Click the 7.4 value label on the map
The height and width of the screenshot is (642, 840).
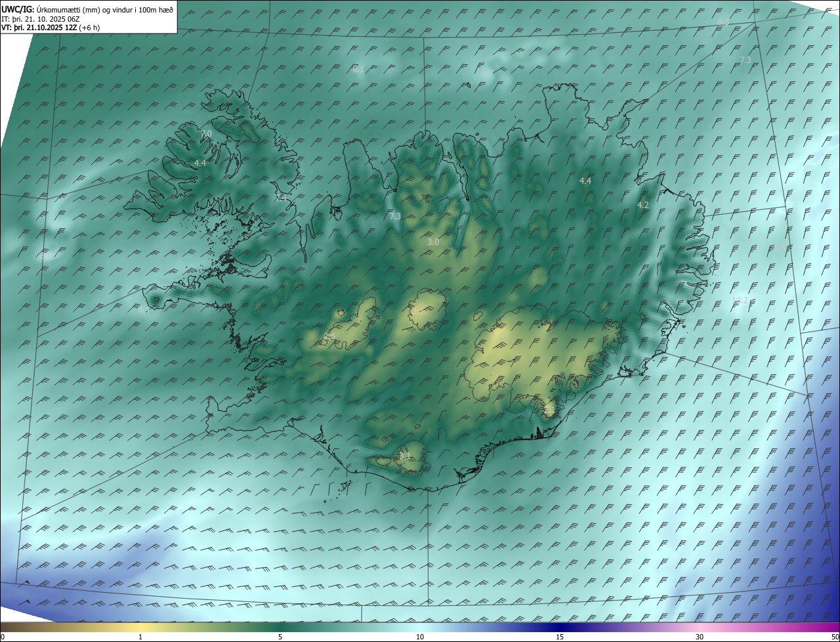282,198
